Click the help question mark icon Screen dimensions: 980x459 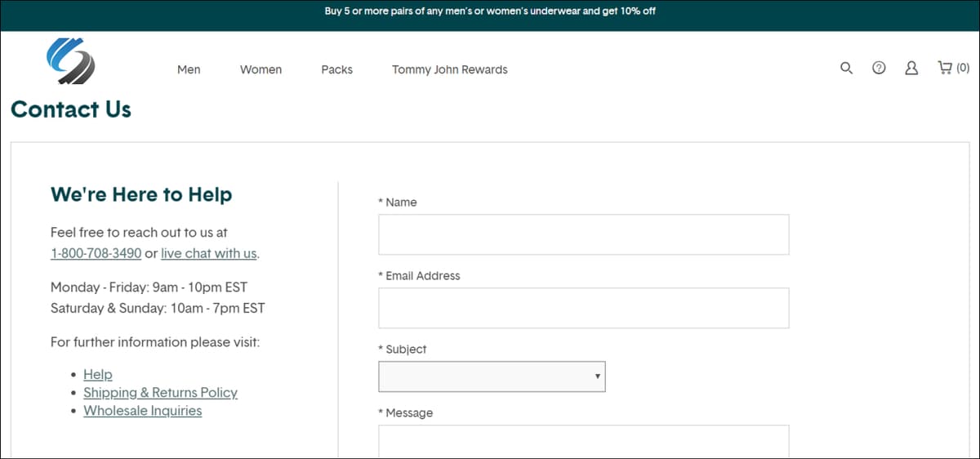pos(879,68)
